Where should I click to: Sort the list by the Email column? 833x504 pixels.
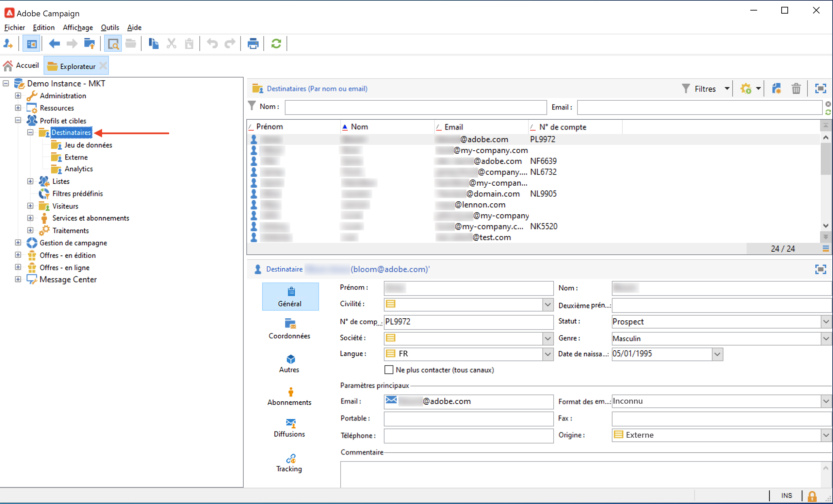click(x=454, y=127)
